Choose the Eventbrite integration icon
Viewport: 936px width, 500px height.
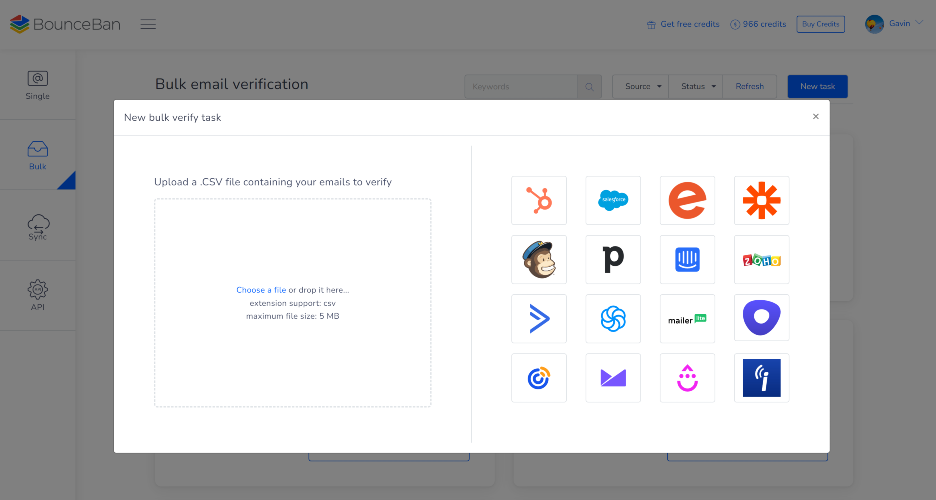[687, 201]
